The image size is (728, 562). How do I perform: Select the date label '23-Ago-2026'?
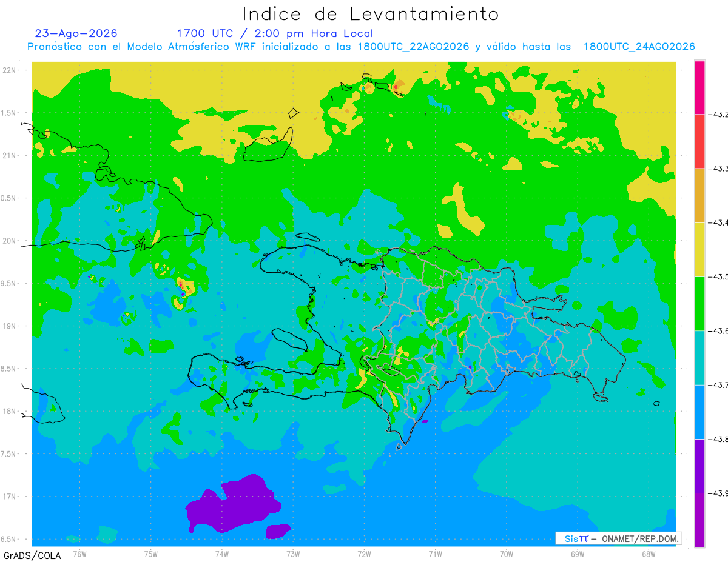click(76, 33)
